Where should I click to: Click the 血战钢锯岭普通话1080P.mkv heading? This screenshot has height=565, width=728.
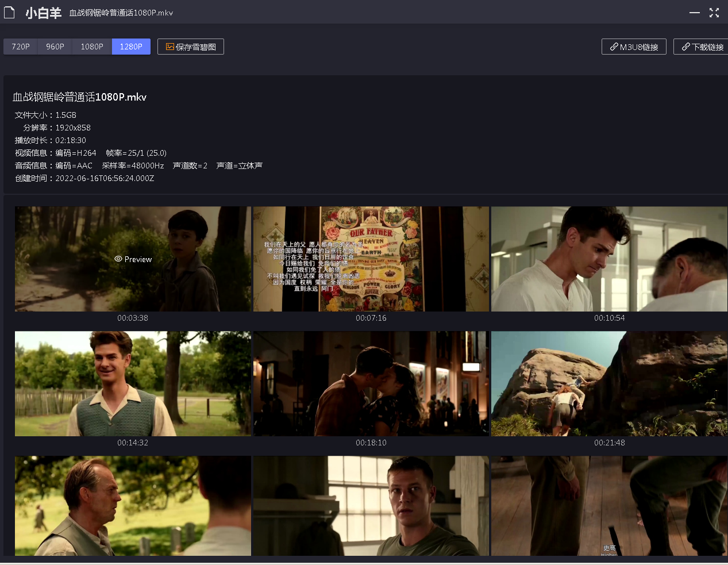coord(79,97)
